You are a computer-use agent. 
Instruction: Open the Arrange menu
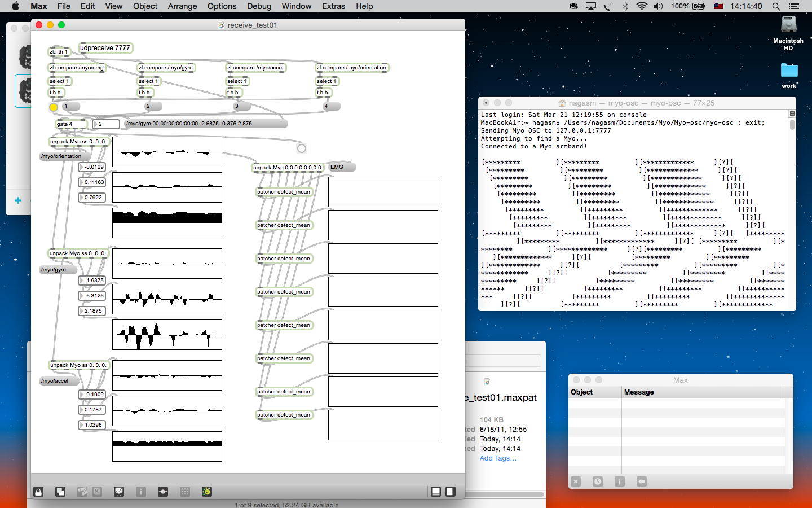click(x=182, y=6)
